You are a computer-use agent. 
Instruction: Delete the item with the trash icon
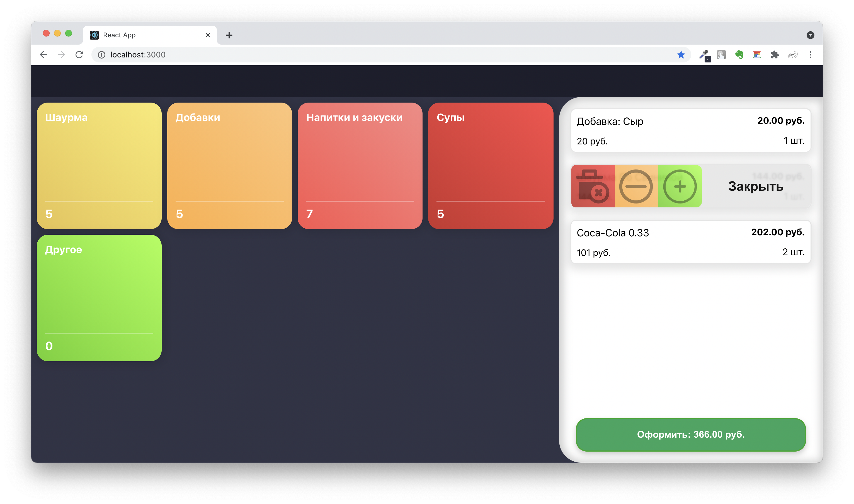[x=593, y=186]
